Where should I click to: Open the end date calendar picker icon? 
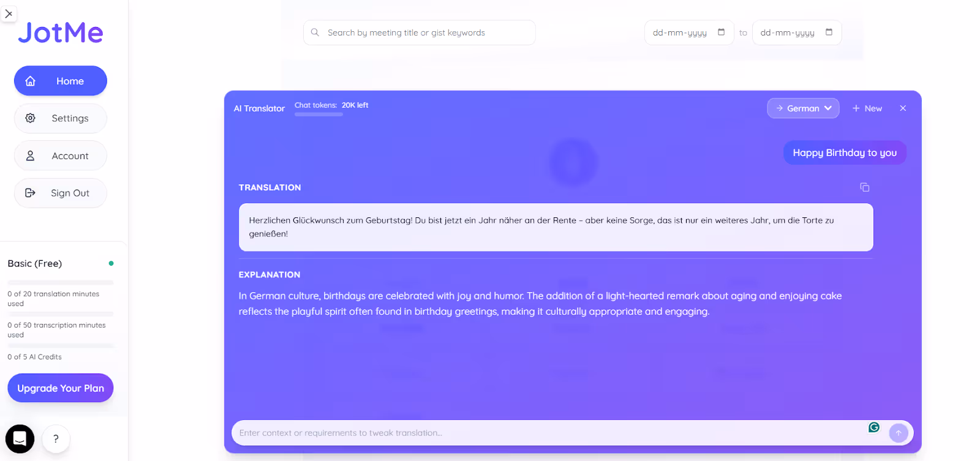[x=829, y=32]
